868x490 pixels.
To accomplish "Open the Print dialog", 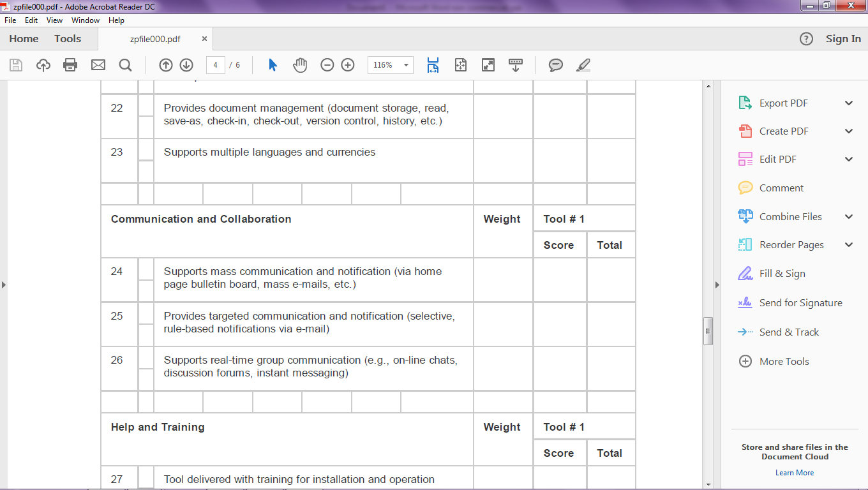I will click(x=70, y=64).
